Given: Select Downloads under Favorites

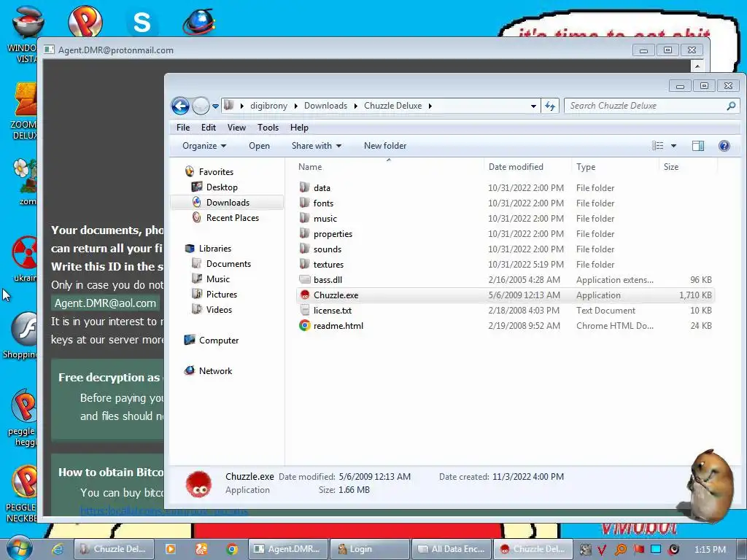Looking at the screenshot, I should [x=228, y=203].
